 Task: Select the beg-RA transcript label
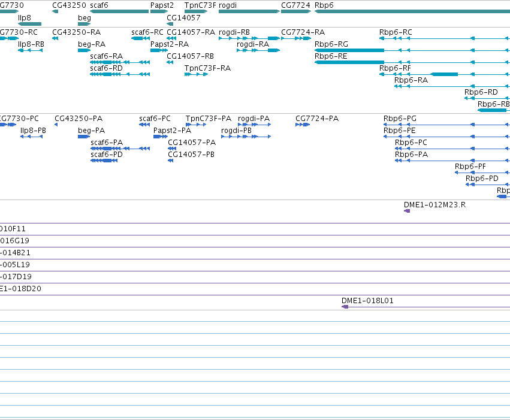pyautogui.click(x=92, y=44)
